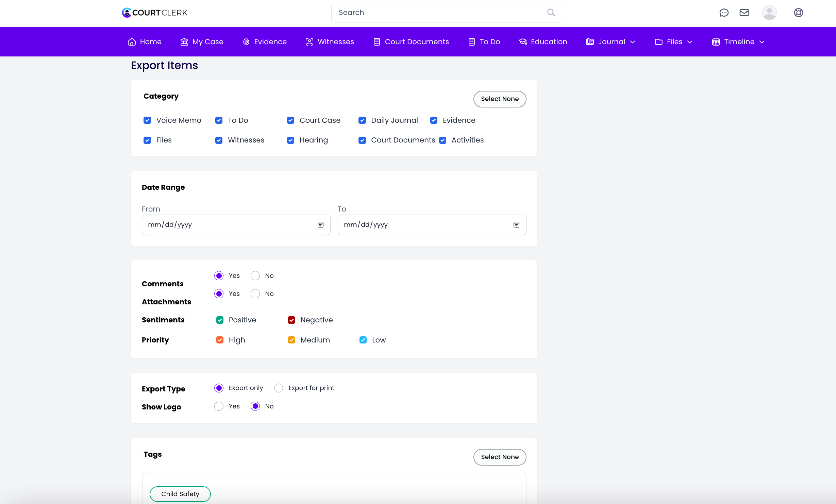Toggle Positive sentiment checkbox

click(x=220, y=320)
